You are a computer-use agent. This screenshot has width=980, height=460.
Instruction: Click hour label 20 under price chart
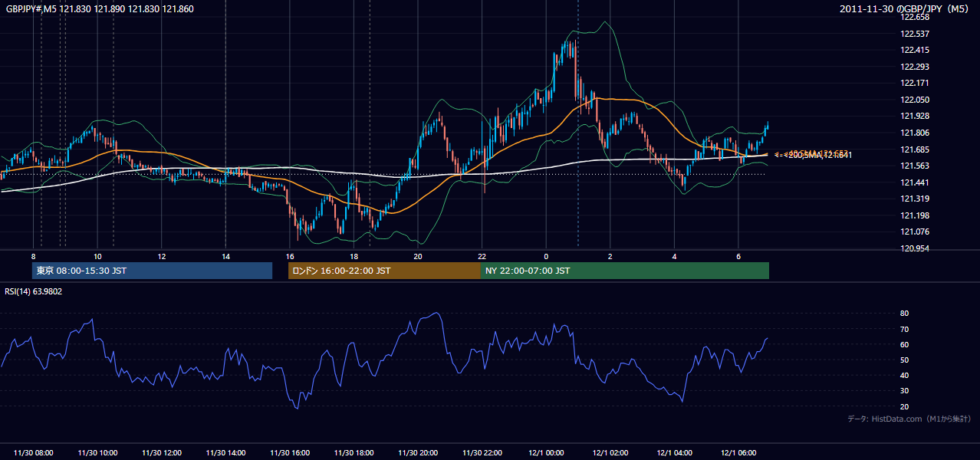[418, 256]
